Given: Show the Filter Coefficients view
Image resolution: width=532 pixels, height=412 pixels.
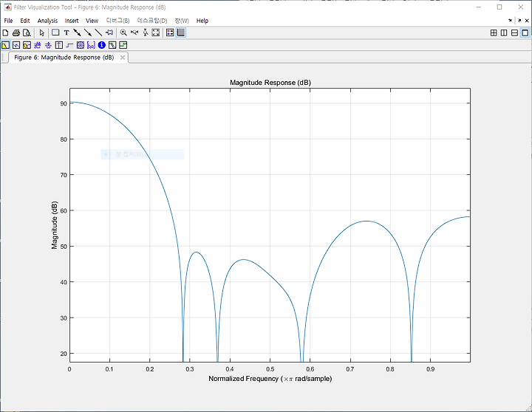Looking at the screenshot, I should [x=91, y=45].
